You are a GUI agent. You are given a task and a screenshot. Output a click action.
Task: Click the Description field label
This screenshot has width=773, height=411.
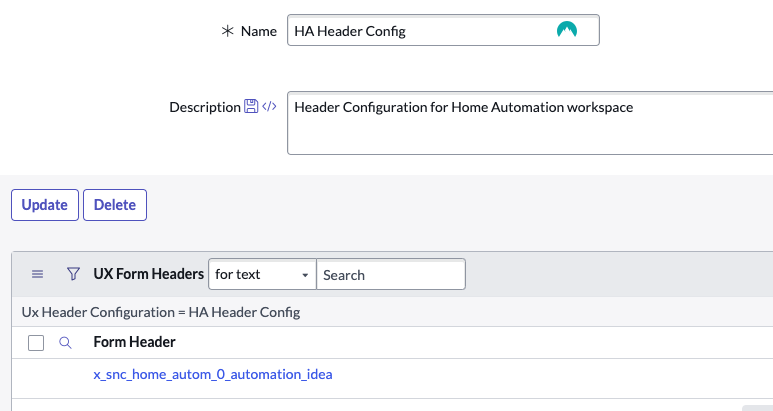point(205,107)
